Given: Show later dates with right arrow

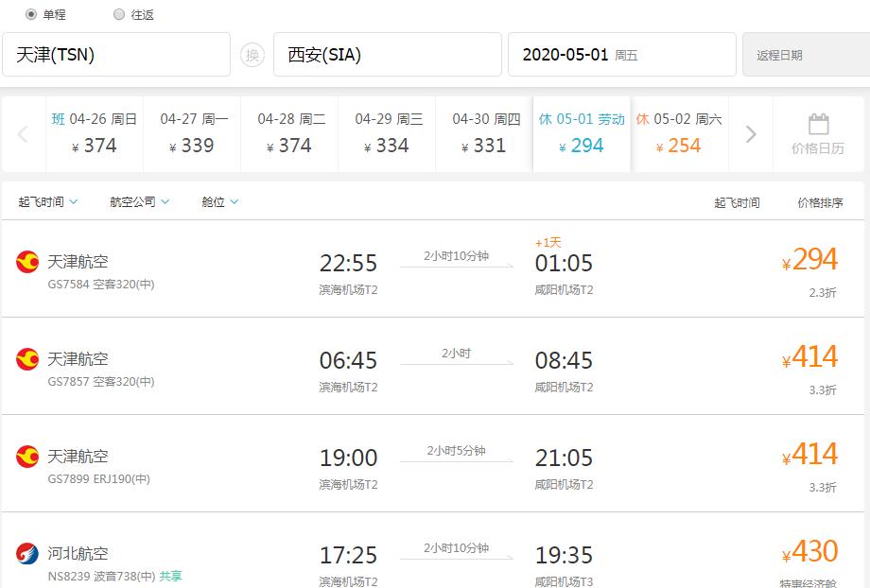Looking at the screenshot, I should [x=751, y=134].
